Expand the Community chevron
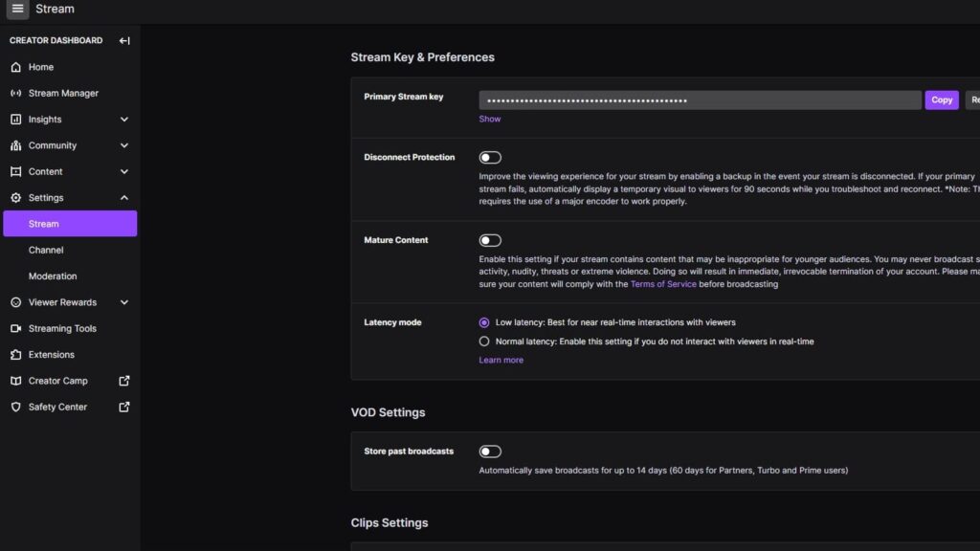The height and width of the screenshot is (551, 980). [124, 145]
